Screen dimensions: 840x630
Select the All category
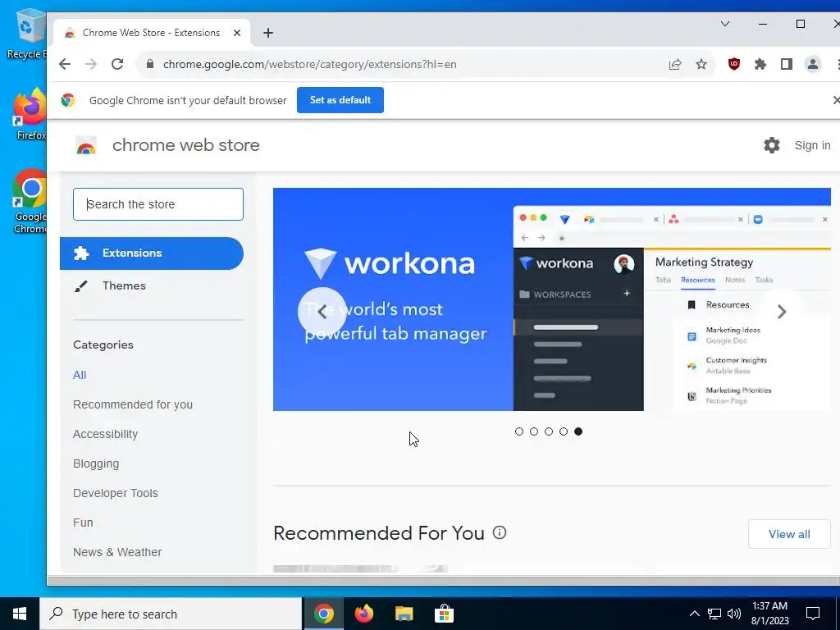(80, 375)
